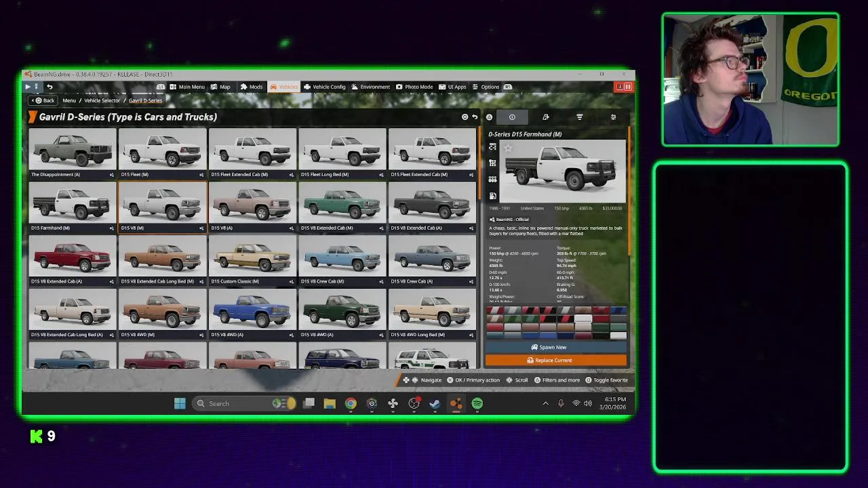Go to Menu breadcrumb link

(69, 100)
